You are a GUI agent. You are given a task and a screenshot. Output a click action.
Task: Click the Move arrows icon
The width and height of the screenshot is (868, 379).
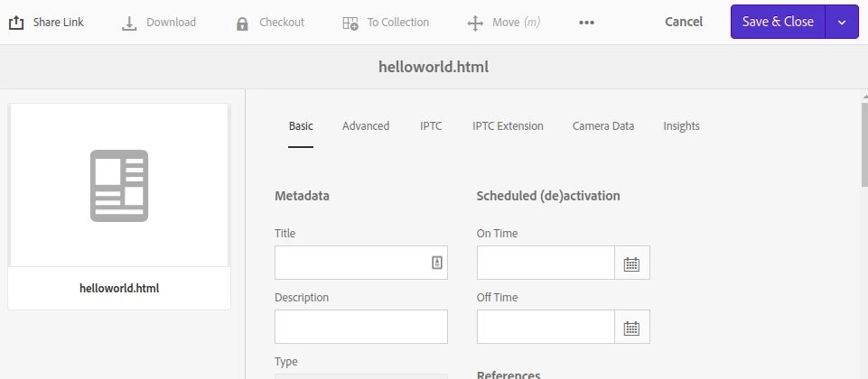click(475, 23)
